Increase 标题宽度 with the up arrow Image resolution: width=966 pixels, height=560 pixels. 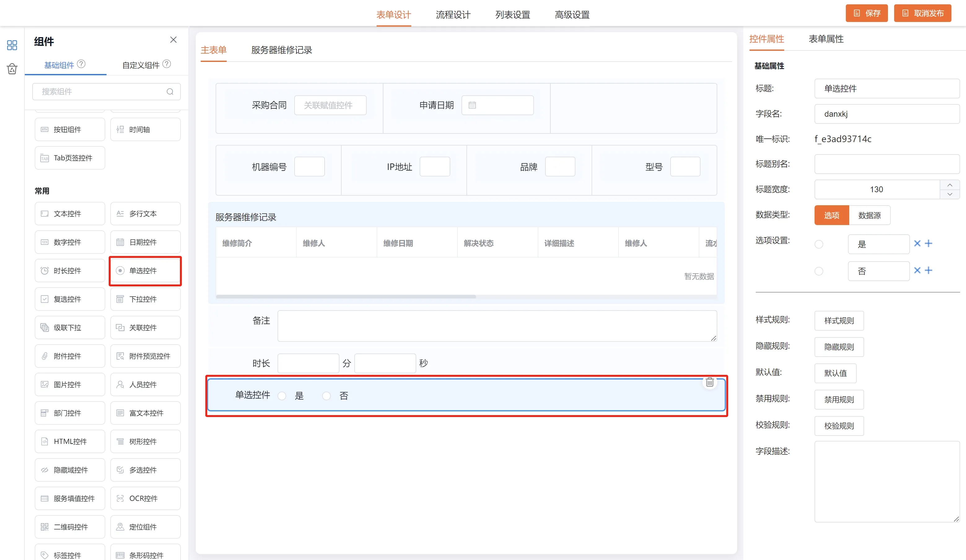950,185
